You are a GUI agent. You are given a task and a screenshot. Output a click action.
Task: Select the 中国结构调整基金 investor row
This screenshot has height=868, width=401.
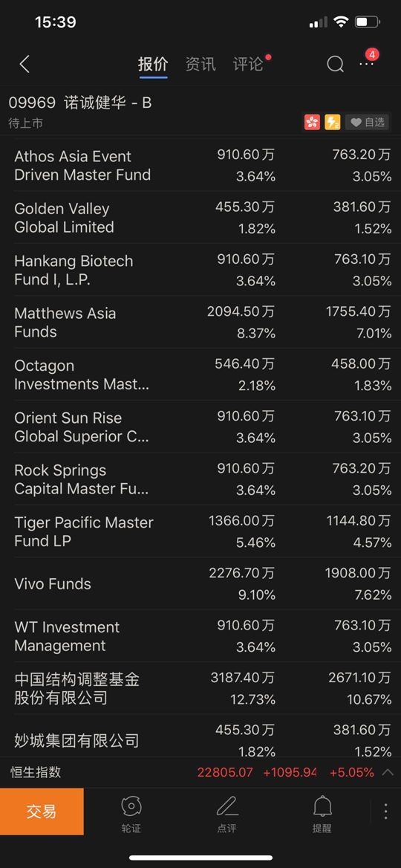tap(200, 688)
